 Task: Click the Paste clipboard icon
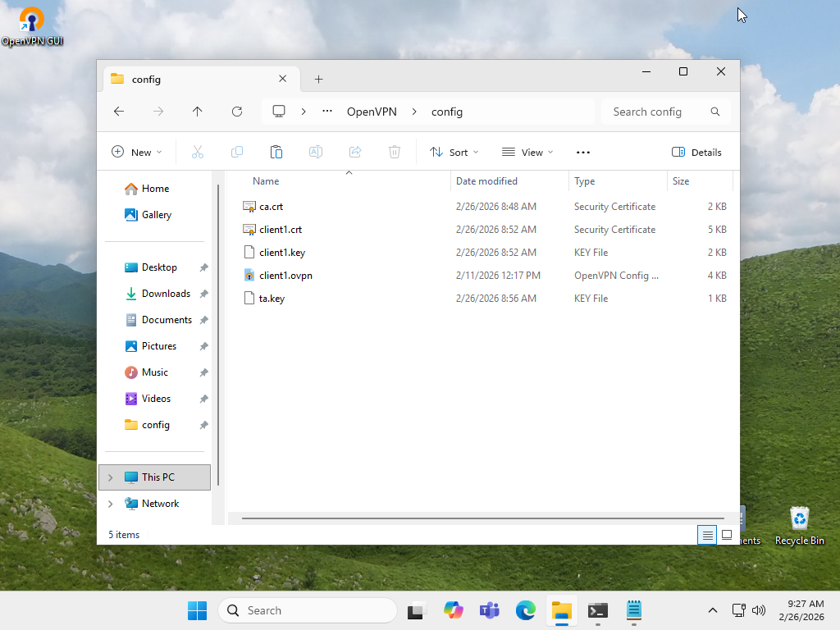click(276, 152)
